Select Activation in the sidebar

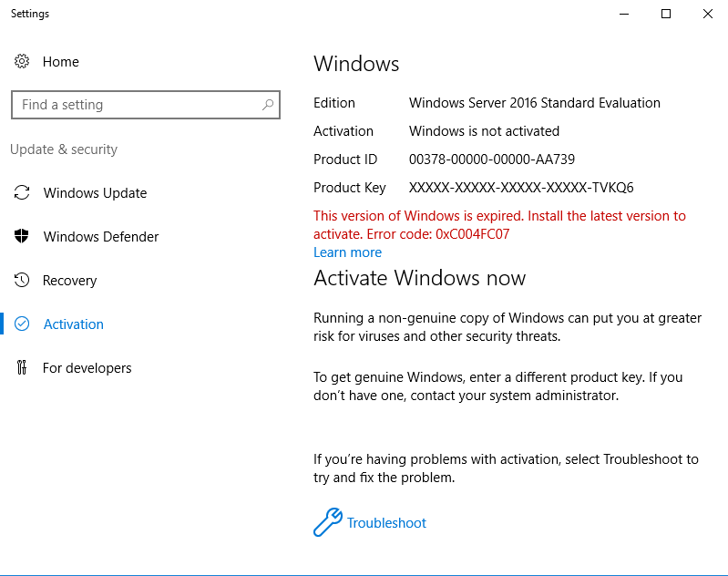point(74,324)
